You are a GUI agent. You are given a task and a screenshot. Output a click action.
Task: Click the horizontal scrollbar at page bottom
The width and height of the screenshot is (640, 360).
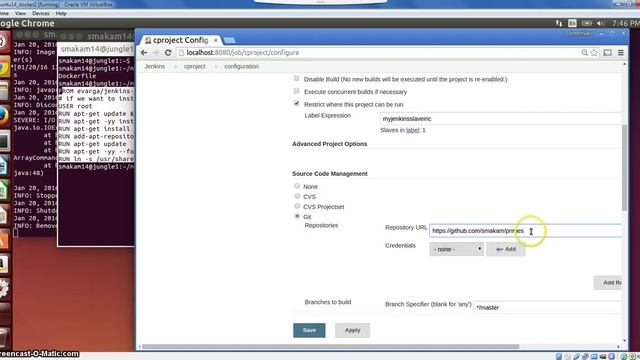[x=331, y=347]
